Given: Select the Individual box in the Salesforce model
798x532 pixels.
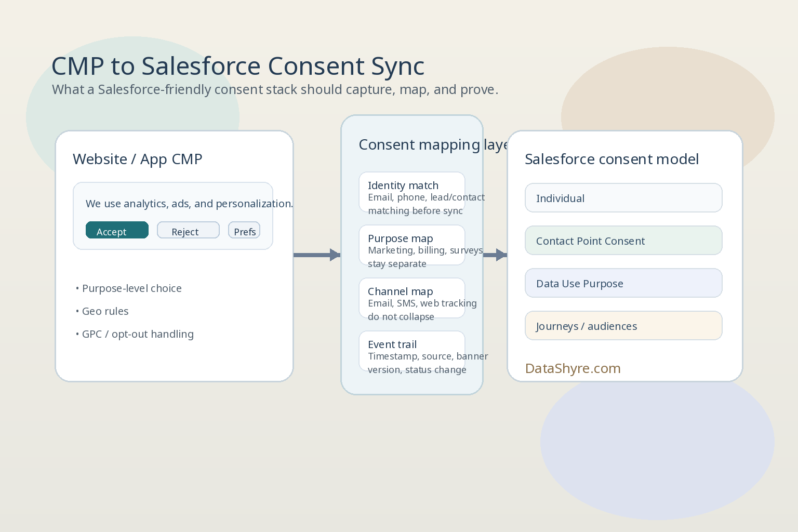Looking at the screenshot, I should 623,198.
